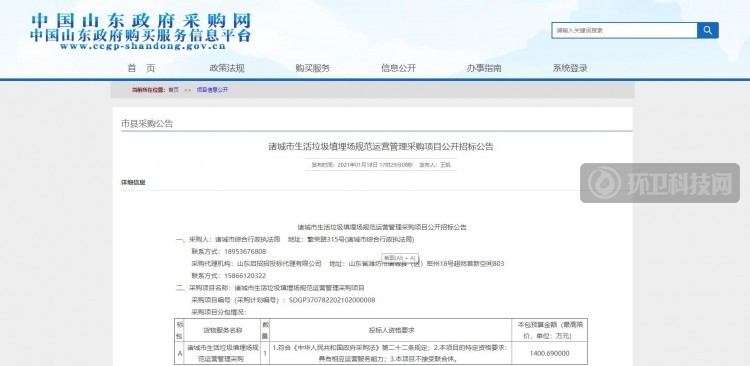Click the package A cell in table

coord(179,354)
